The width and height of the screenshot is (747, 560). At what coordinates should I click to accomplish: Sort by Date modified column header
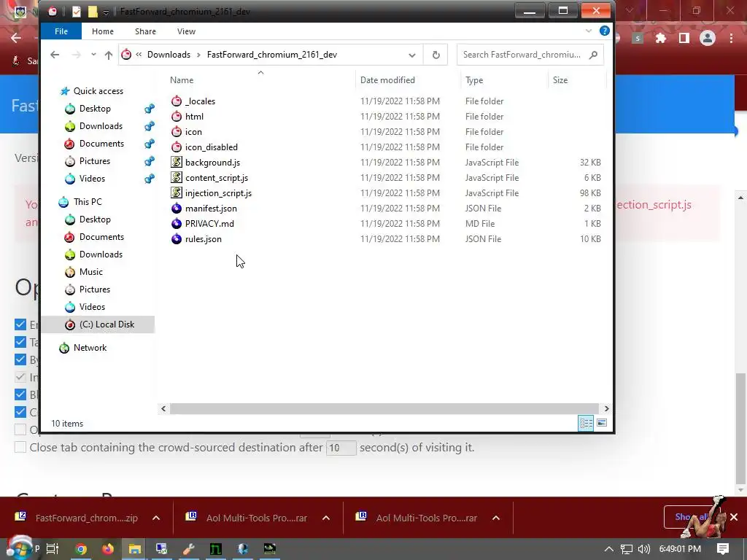tap(387, 80)
